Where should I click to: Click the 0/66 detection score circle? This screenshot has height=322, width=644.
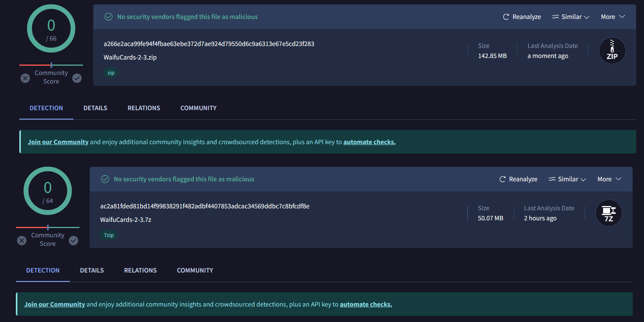click(x=51, y=29)
